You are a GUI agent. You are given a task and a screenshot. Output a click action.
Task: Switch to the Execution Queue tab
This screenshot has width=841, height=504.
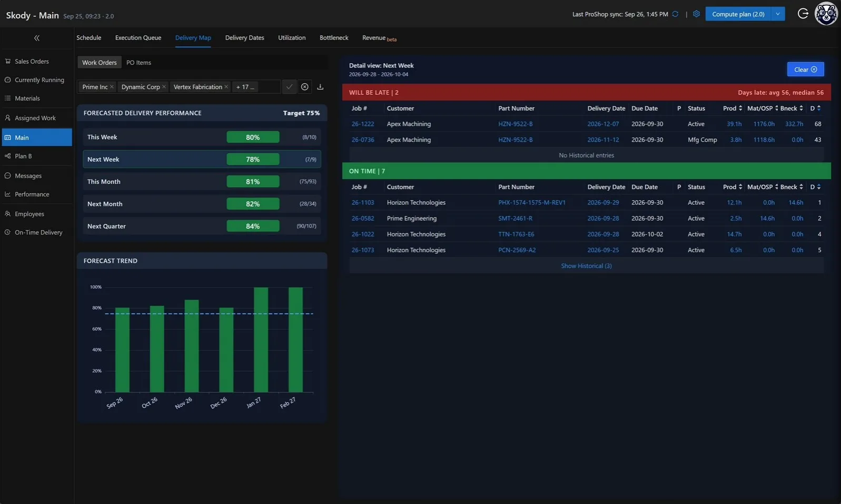click(x=138, y=38)
